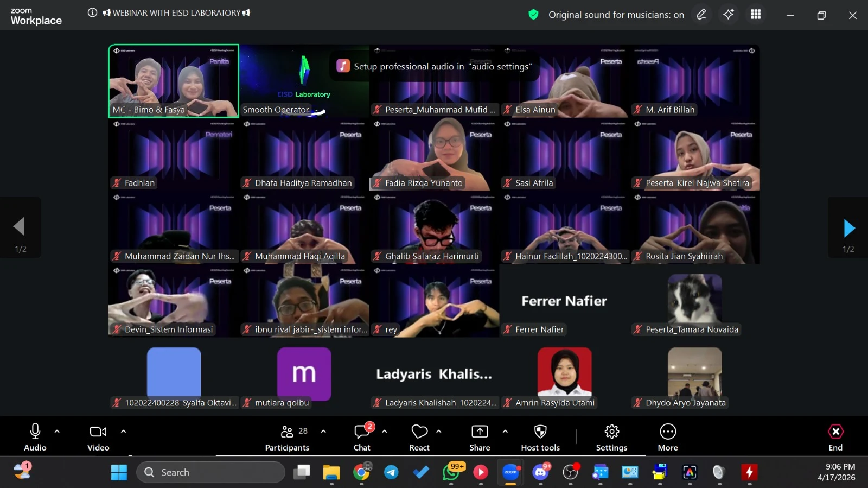Click muted mic icon of Sasi Afrila

click(508, 183)
